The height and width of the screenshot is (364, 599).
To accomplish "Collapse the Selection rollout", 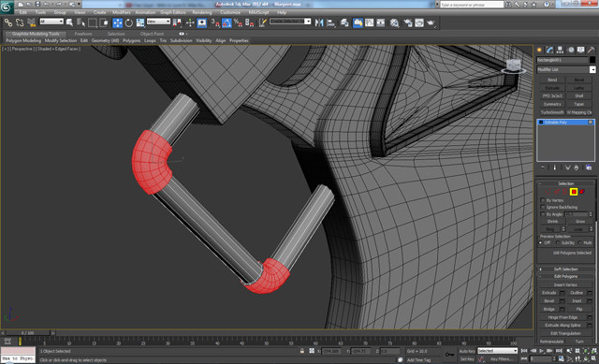I will point(565,183).
